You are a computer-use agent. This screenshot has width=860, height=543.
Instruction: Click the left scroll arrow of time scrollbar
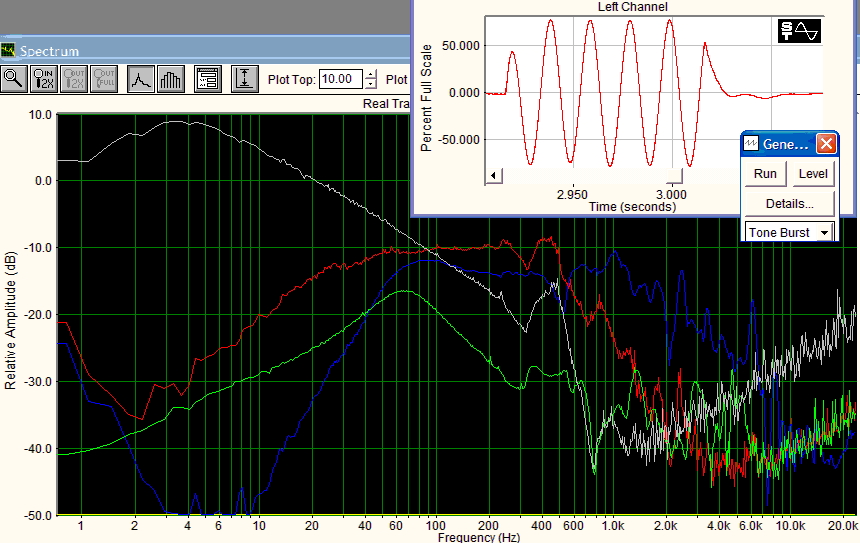pos(494,176)
